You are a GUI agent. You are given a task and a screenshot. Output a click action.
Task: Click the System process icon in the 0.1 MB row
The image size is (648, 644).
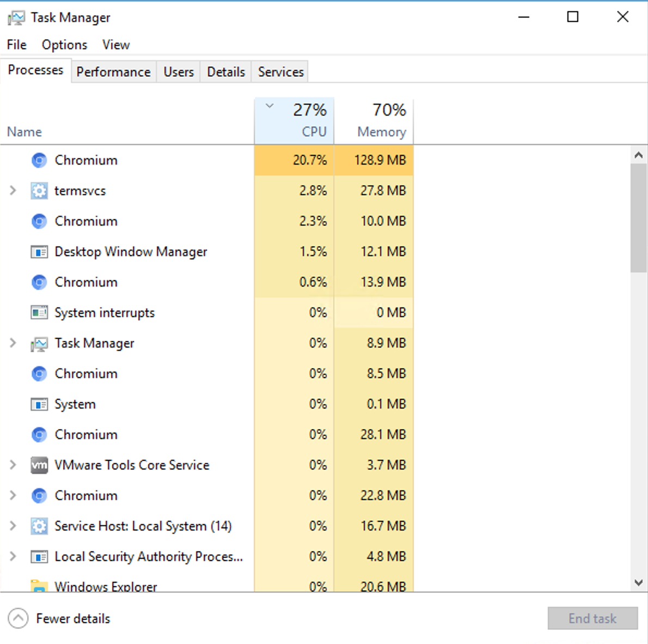tap(39, 404)
